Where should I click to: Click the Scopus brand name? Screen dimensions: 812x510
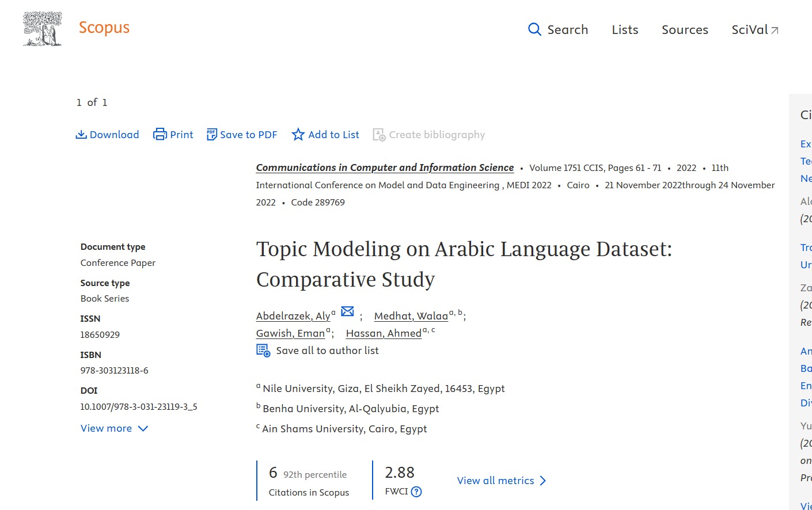104,28
